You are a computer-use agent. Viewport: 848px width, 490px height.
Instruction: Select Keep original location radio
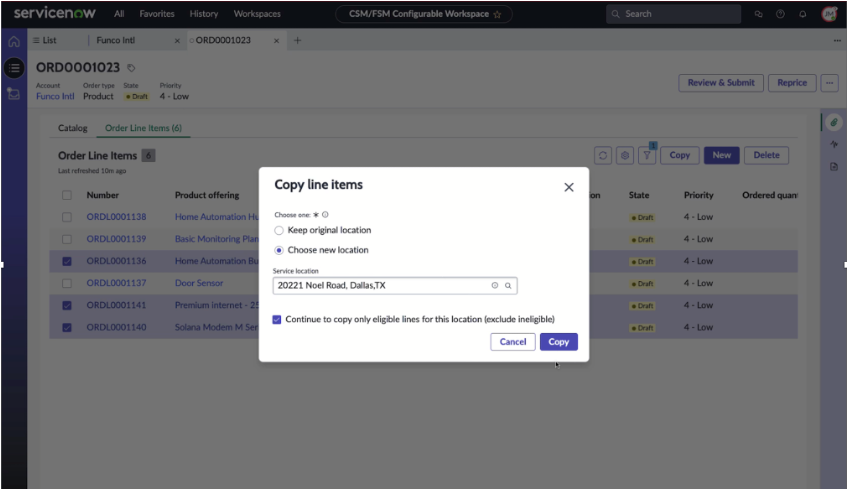[279, 230]
